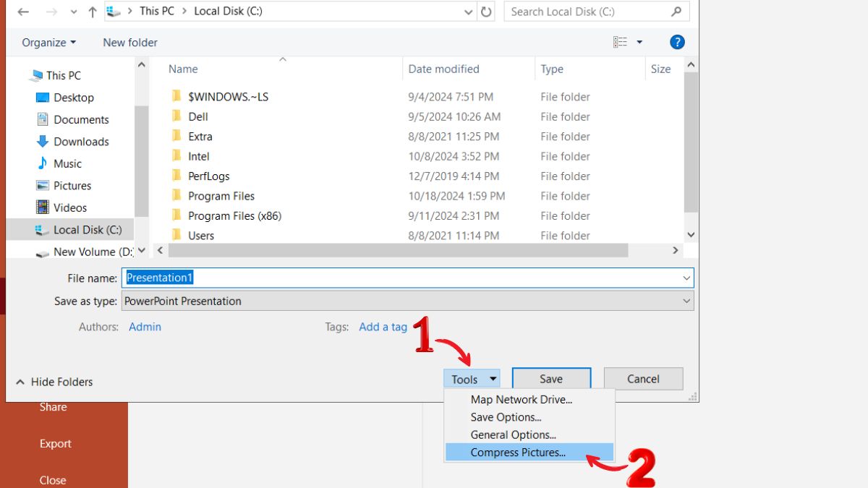Create a New folder
Image resolution: width=868 pixels, height=488 pixels.
(130, 43)
